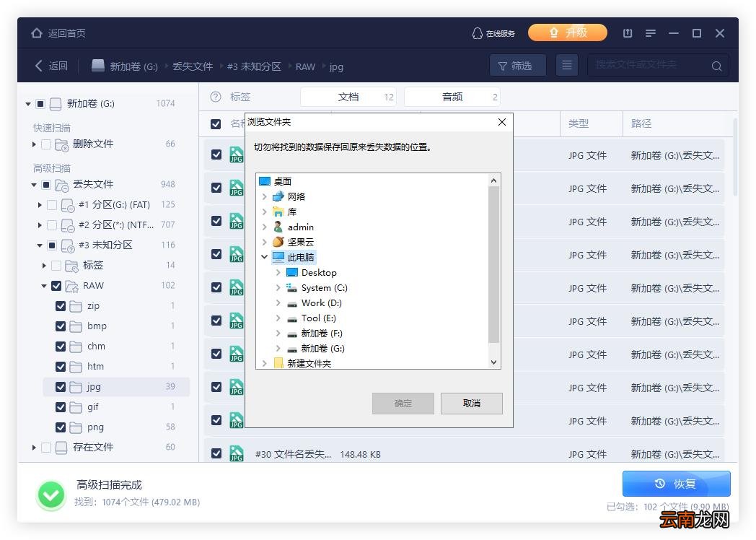Select RAW in the breadcrumb path
756x540 pixels.
(x=305, y=66)
